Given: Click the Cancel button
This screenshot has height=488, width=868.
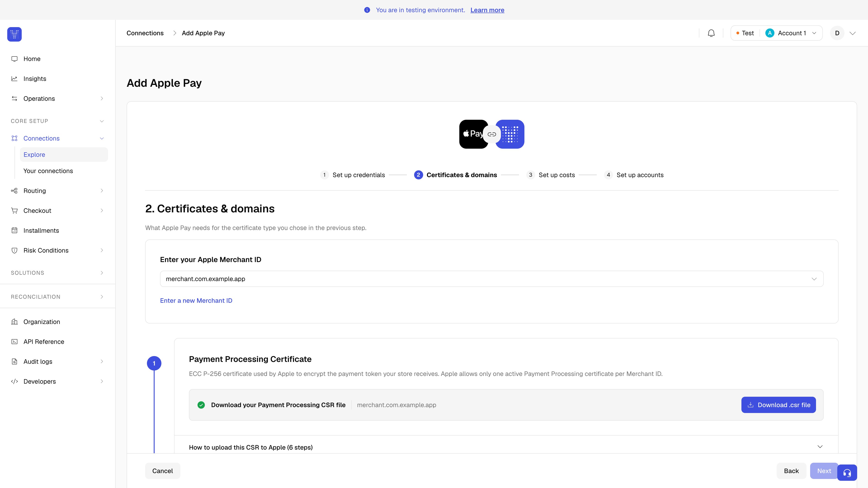Looking at the screenshot, I should point(163,471).
